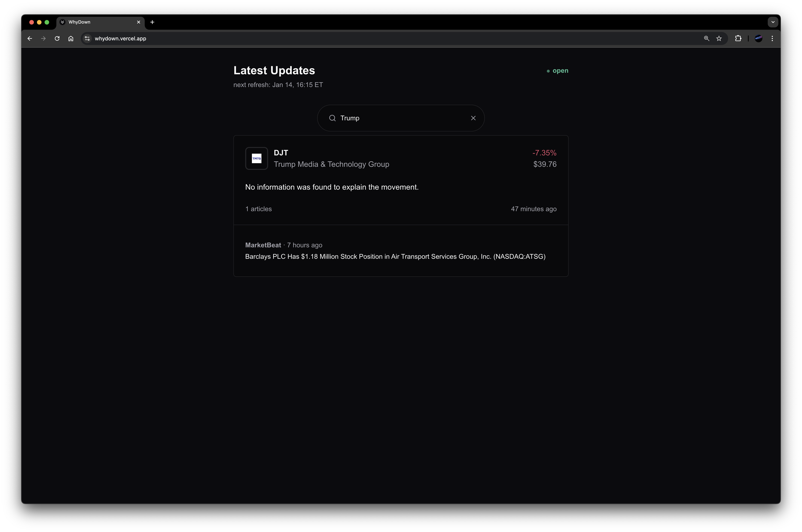Image resolution: width=802 pixels, height=532 pixels.
Task: Reload the WhyDown page
Action: tap(57, 39)
